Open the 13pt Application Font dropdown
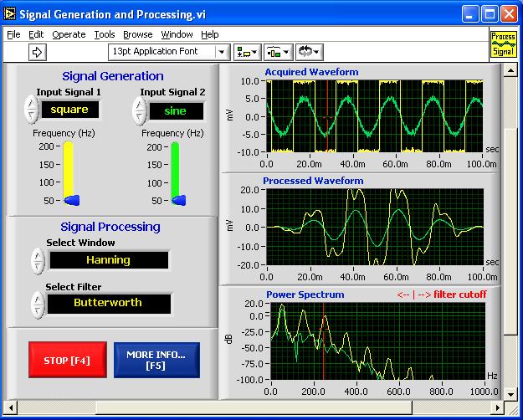The height and width of the screenshot is (420, 523). pyautogui.click(x=169, y=52)
